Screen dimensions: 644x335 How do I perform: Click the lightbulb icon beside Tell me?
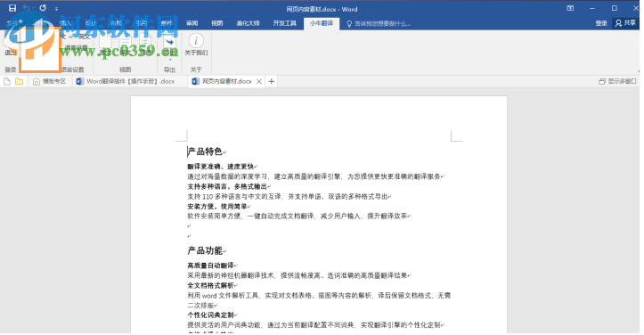pos(349,24)
